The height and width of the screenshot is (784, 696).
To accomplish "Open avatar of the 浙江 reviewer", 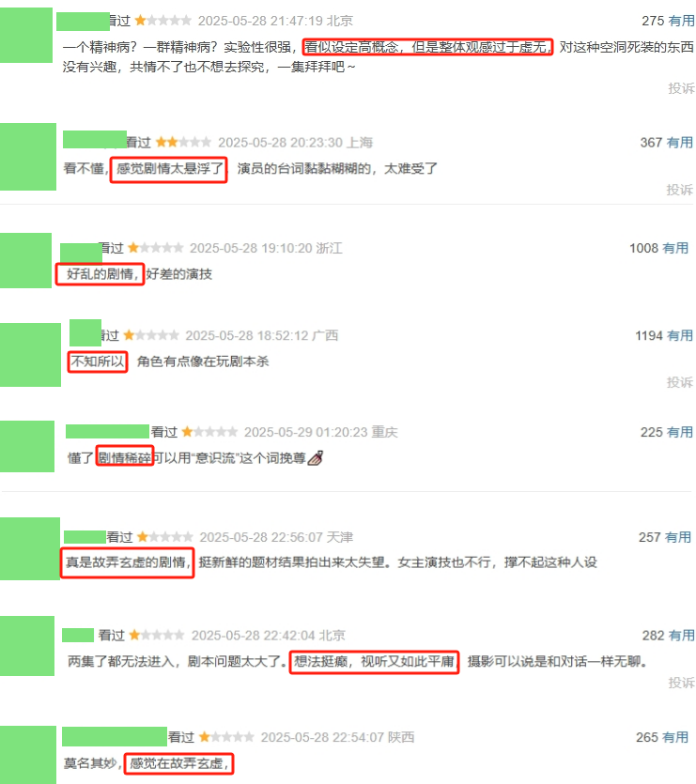I will (25, 260).
